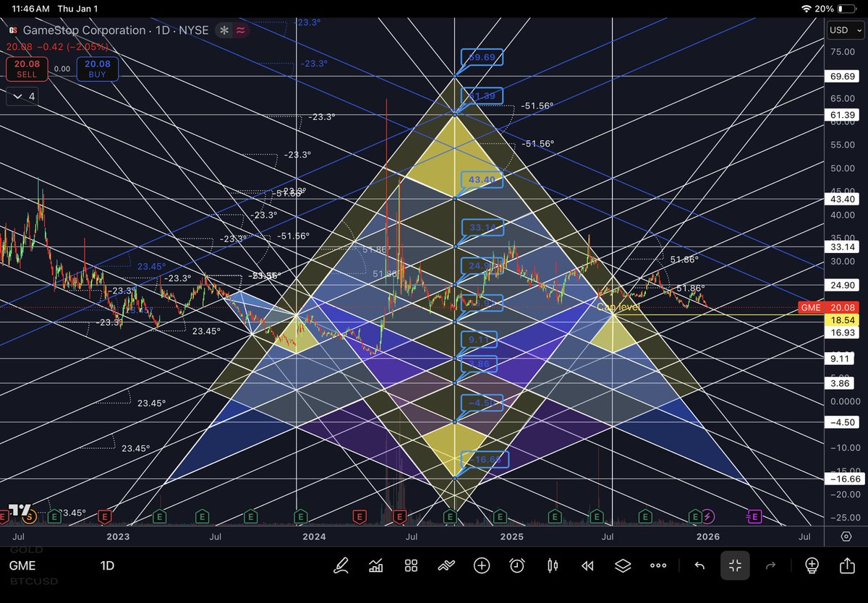868x603 pixels.
Task: Open the object tree layers icon
Action: point(623,565)
